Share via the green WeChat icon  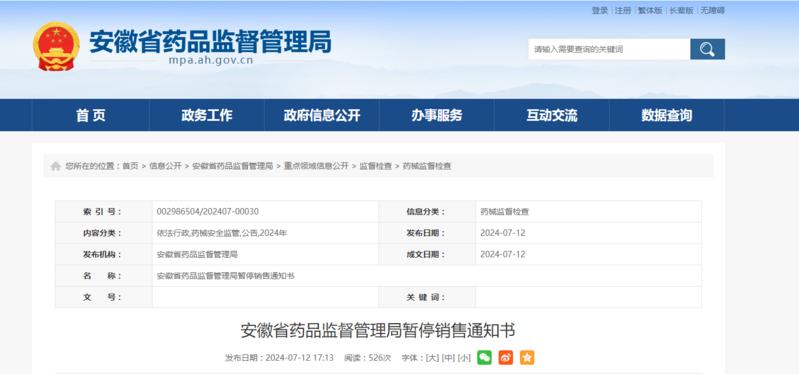pos(484,358)
